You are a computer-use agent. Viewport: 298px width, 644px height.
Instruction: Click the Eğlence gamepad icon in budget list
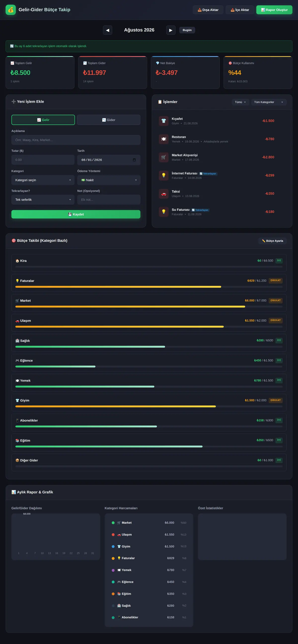pyautogui.click(x=17, y=360)
